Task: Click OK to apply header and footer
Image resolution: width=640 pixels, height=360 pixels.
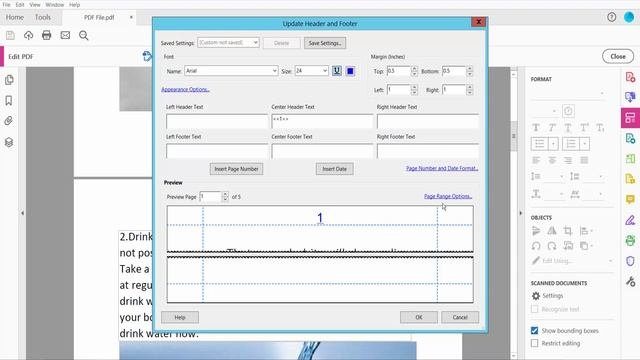Action: click(x=419, y=317)
